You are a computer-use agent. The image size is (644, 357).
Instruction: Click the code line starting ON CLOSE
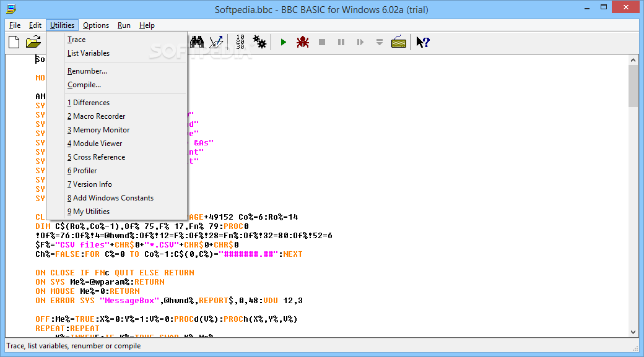point(115,272)
